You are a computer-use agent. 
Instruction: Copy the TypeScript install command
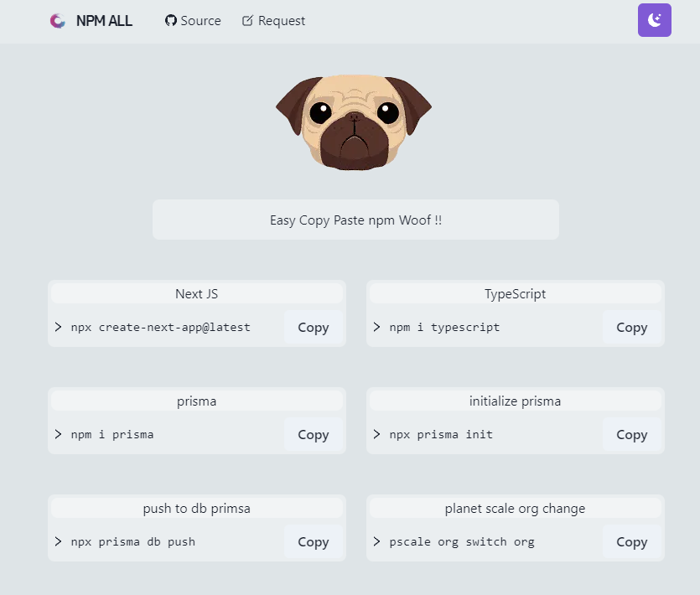tap(631, 328)
